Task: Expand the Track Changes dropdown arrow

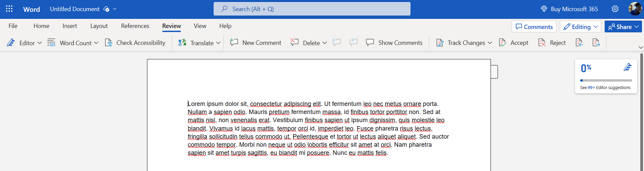Action: click(490, 43)
